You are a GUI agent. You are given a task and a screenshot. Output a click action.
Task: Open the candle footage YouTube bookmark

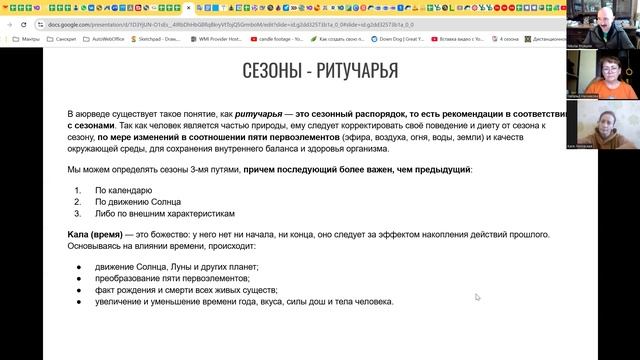pos(277,39)
